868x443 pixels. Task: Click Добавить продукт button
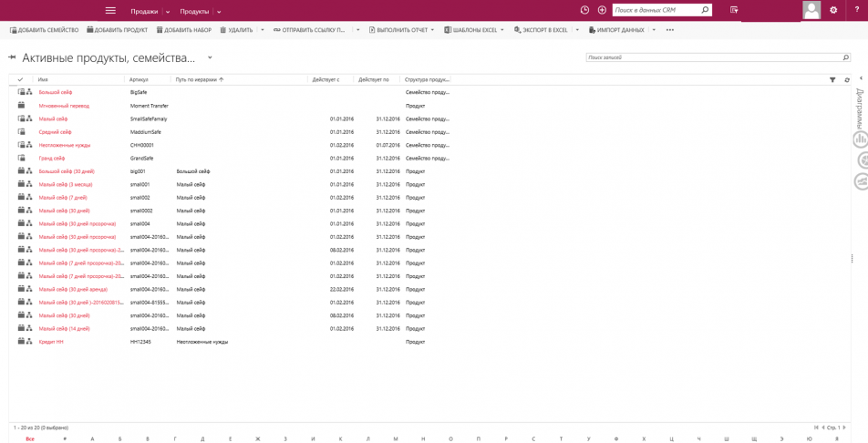pos(118,30)
